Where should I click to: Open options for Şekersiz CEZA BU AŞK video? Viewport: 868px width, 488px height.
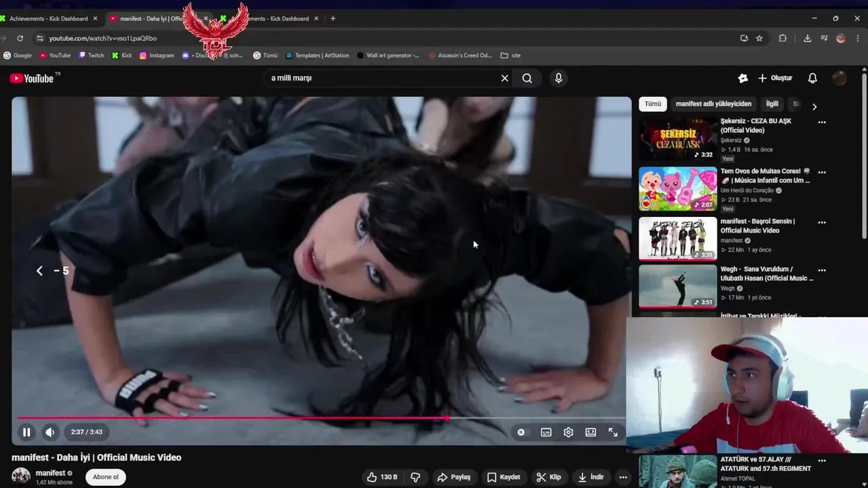(822, 123)
